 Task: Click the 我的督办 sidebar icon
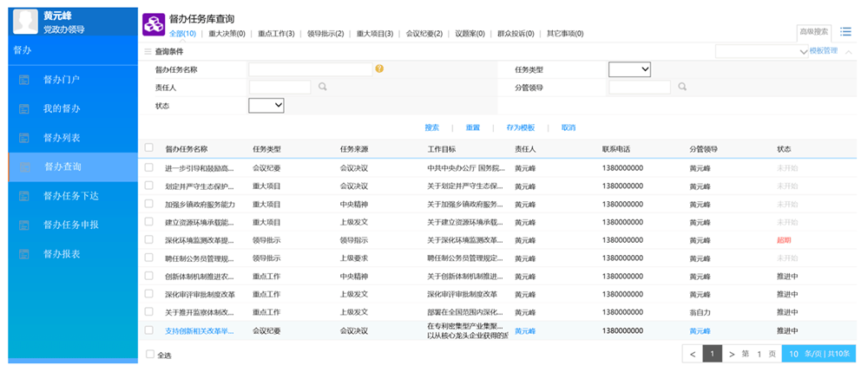click(x=24, y=108)
